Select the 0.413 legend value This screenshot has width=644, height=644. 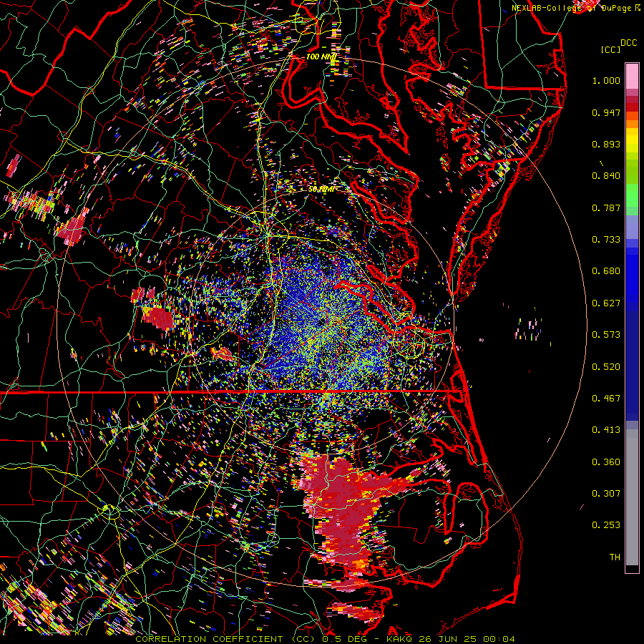click(x=606, y=430)
